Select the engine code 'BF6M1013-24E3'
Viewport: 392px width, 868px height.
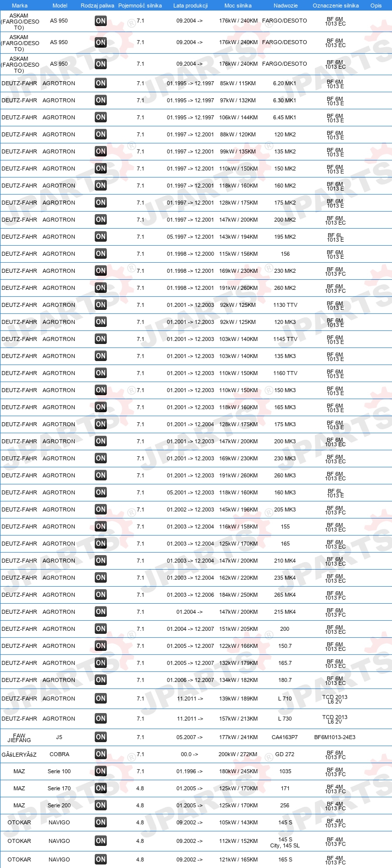(x=335, y=737)
